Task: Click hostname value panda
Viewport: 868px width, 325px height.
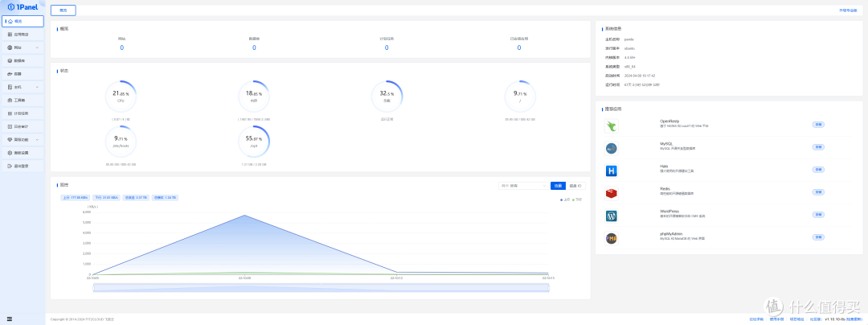Action: (628, 39)
